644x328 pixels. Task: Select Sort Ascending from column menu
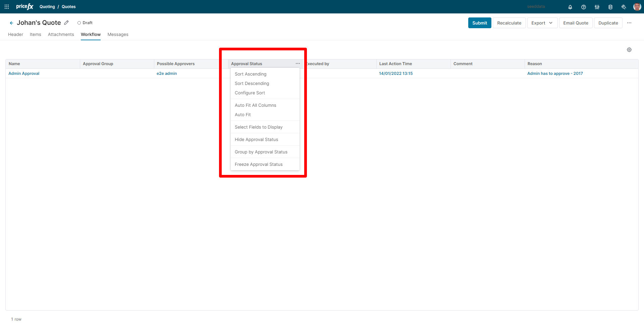click(x=250, y=74)
